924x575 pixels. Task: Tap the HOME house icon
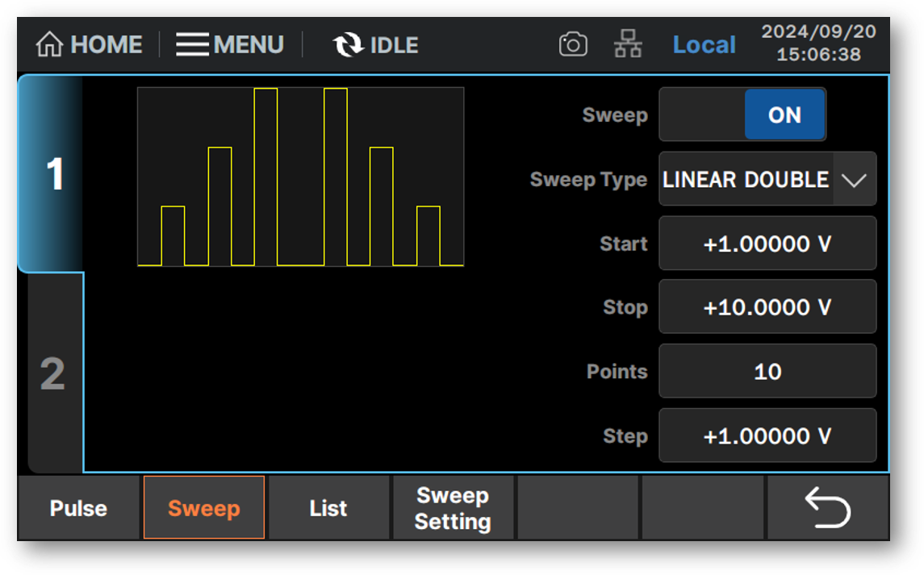pyautogui.click(x=49, y=45)
